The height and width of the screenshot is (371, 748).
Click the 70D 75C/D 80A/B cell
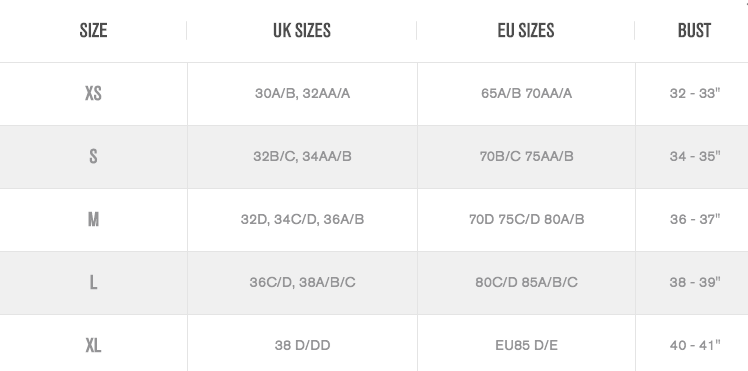pos(526,219)
